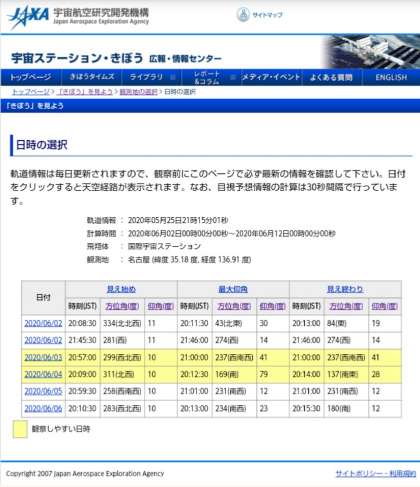Open the サイトポリシー・利用規約 footer link
The height and width of the screenshot is (487, 420).
[x=376, y=473]
